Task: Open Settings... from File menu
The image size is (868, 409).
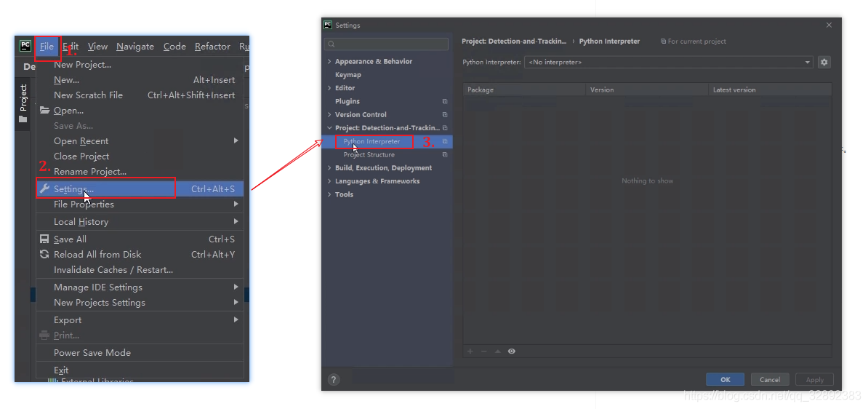Action: pyautogui.click(x=140, y=189)
